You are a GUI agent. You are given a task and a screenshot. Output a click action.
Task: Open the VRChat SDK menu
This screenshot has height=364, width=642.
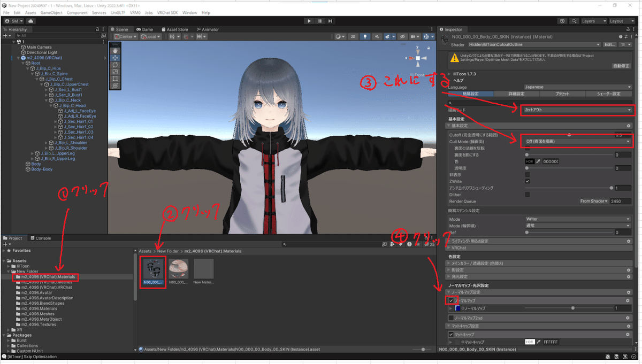(167, 12)
